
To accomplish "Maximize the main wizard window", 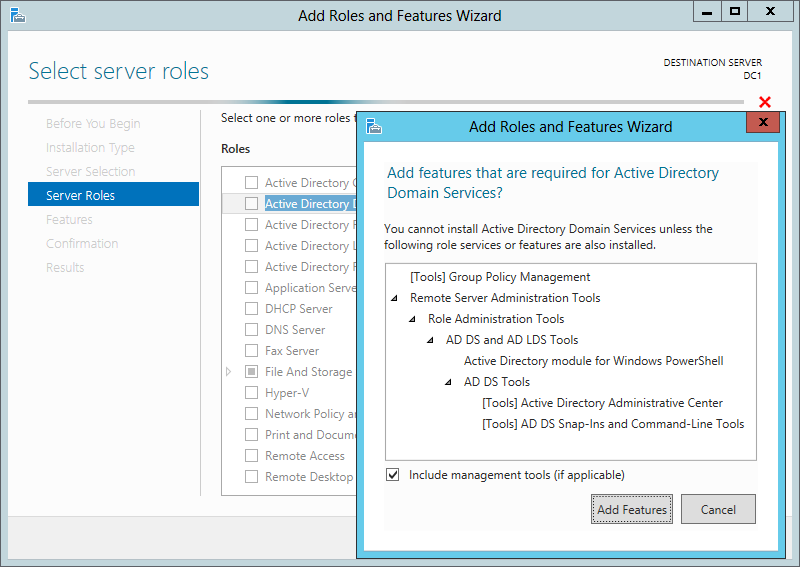I will 734,12.
